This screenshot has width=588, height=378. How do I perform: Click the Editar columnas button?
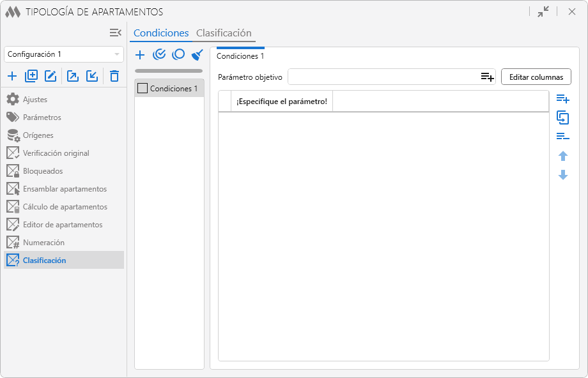pos(536,77)
